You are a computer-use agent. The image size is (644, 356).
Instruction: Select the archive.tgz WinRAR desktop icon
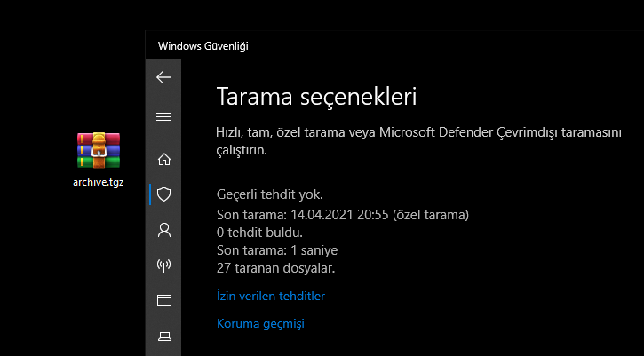tap(99, 150)
